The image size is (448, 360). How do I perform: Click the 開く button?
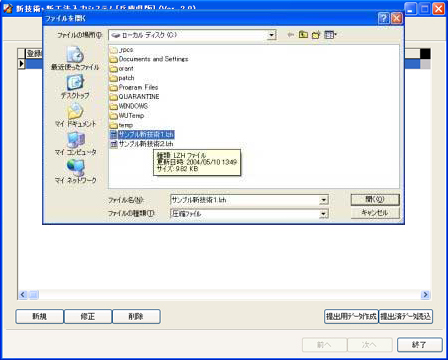click(x=375, y=200)
